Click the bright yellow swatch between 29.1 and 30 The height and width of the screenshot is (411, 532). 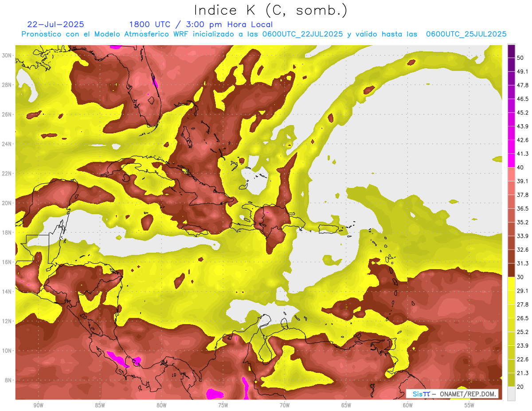[x=511, y=284]
